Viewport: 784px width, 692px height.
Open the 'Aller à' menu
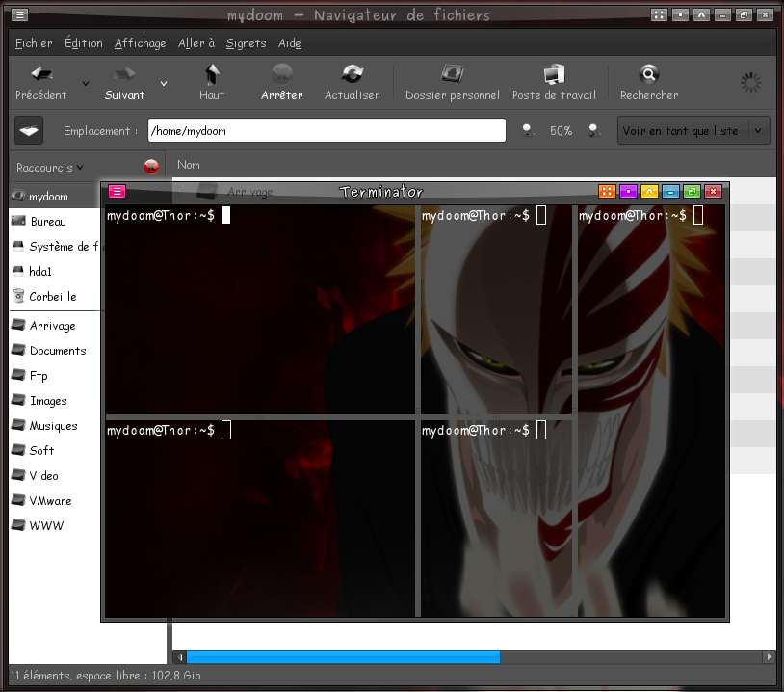(x=196, y=43)
